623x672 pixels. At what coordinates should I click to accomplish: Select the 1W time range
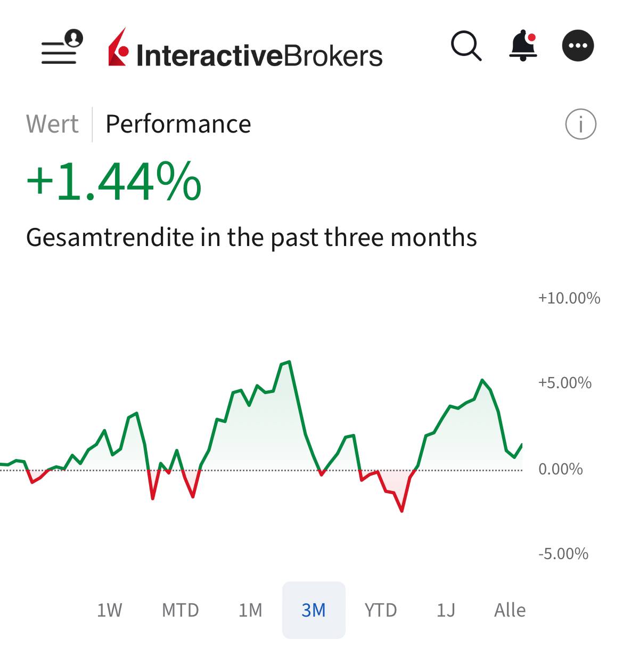pyautogui.click(x=110, y=610)
